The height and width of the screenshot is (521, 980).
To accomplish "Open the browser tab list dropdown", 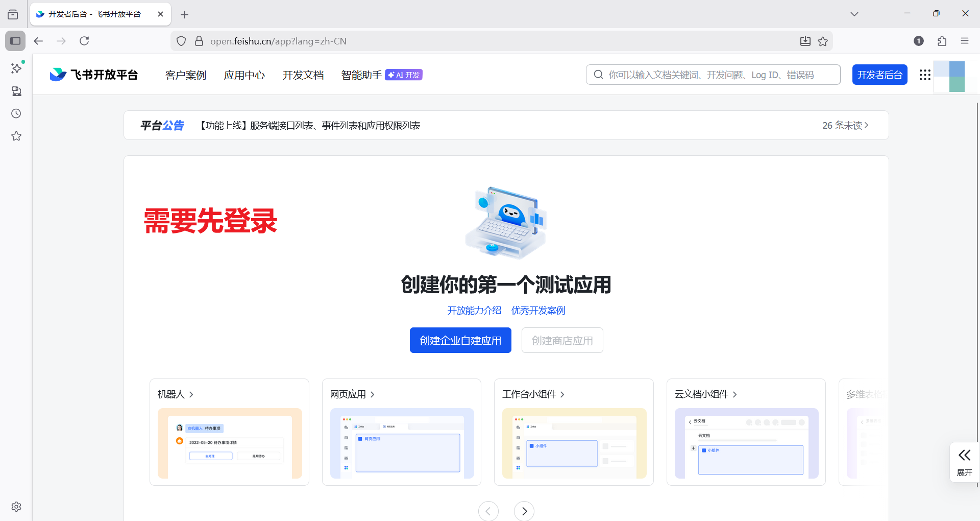I will pyautogui.click(x=854, y=14).
